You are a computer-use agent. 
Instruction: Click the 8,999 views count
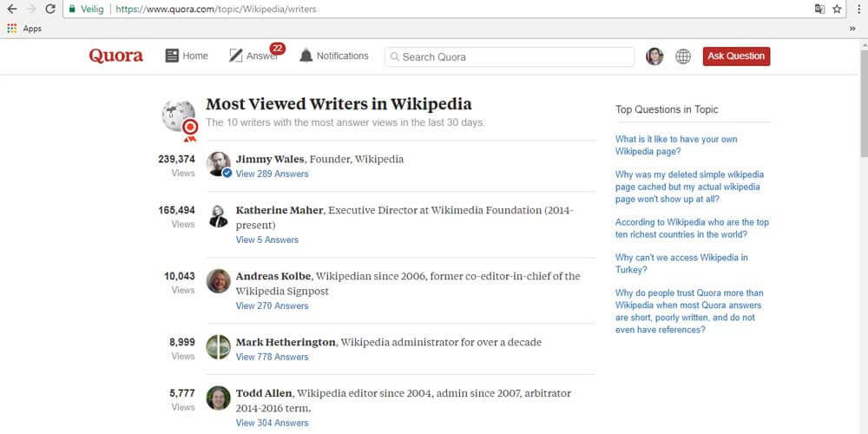tap(182, 342)
